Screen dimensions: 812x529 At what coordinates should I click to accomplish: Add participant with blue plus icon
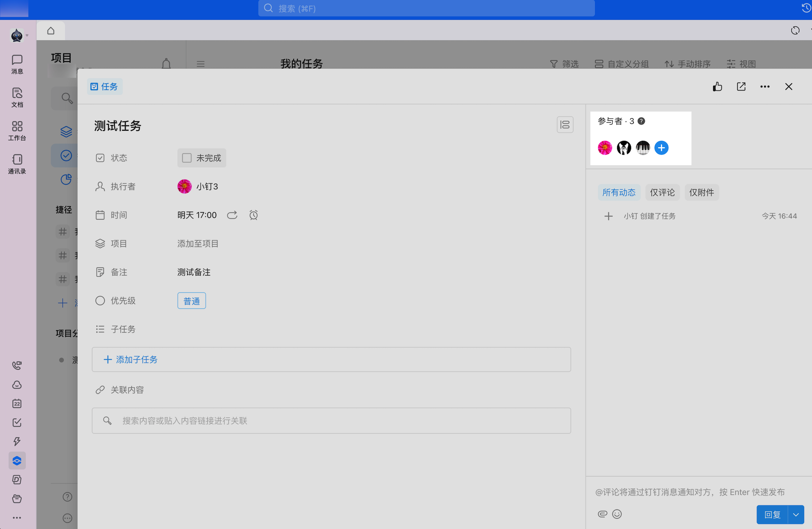click(x=661, y=148)
